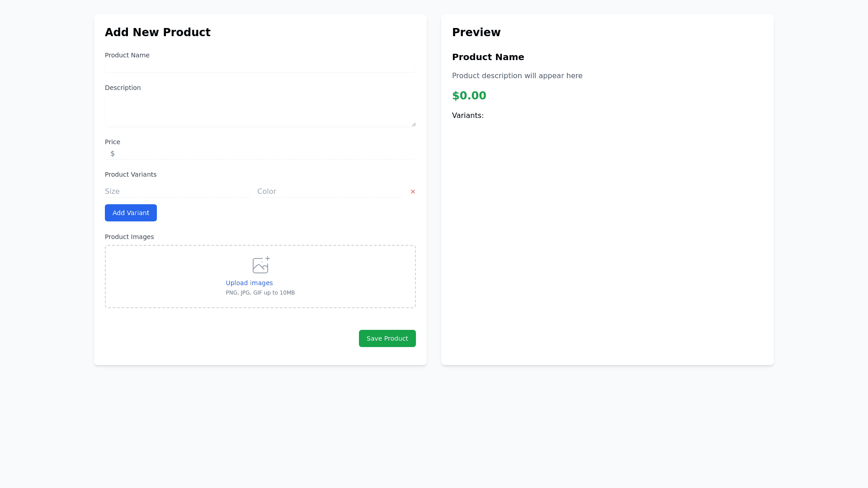Screen dimensions: 868x488
Task: Click the Product Name preview heading
Action: coord(488,57)
